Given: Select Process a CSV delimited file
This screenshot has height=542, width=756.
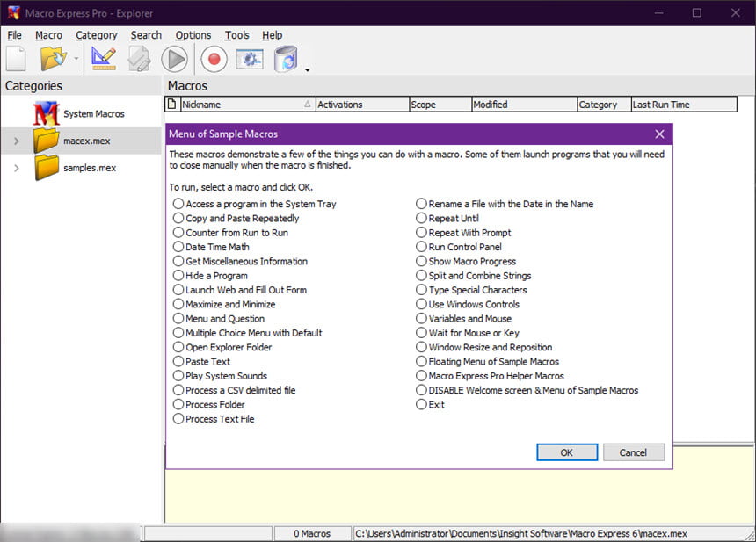Looking at the screenshot, I should [235, 390].
